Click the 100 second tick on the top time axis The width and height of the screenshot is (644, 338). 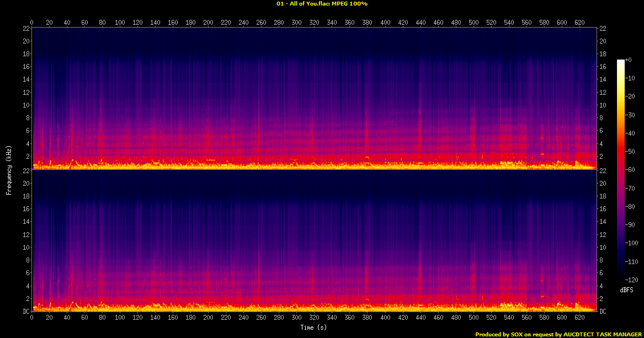(120, 23)
